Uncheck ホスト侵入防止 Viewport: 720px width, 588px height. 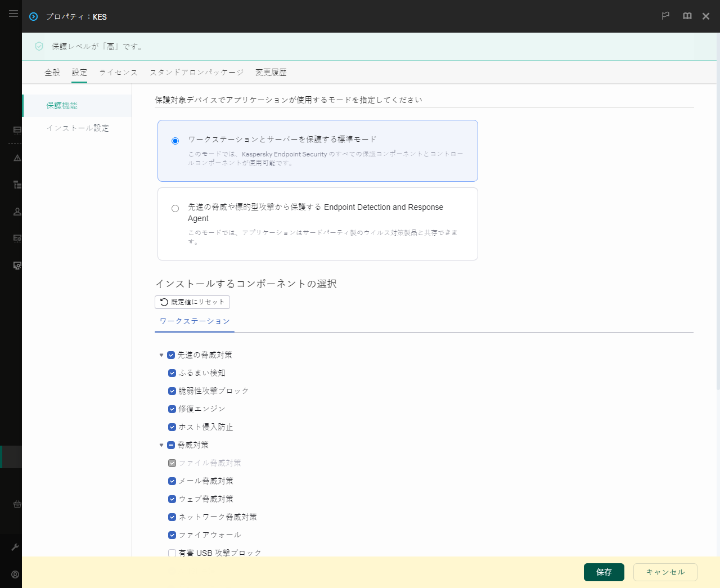click(172, 427)
